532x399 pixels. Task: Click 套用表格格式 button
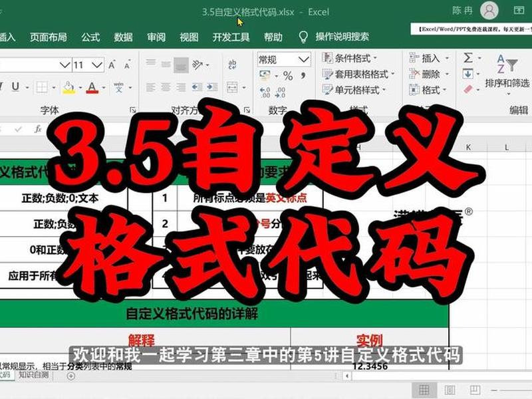coord(358,74)
